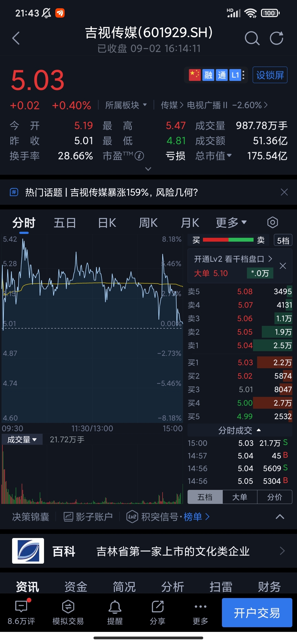This screenshot has height=644, width=297.
Task: Go back with the left arrow
Action: 16,38
